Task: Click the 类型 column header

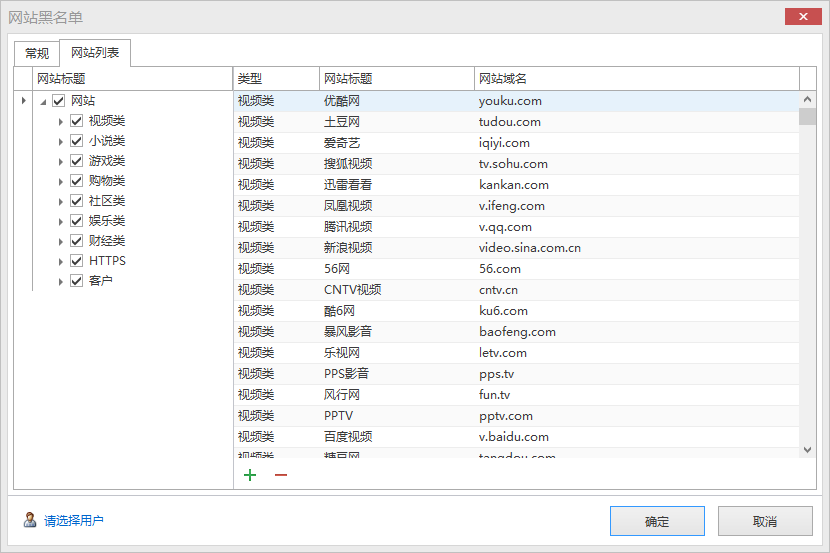Action: pyautogui.click(x=276, y=79)
